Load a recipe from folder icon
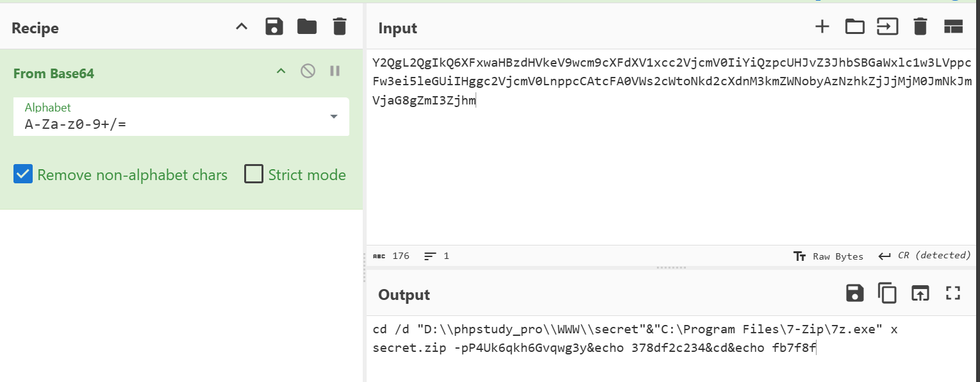 click(x=307, y=27)
